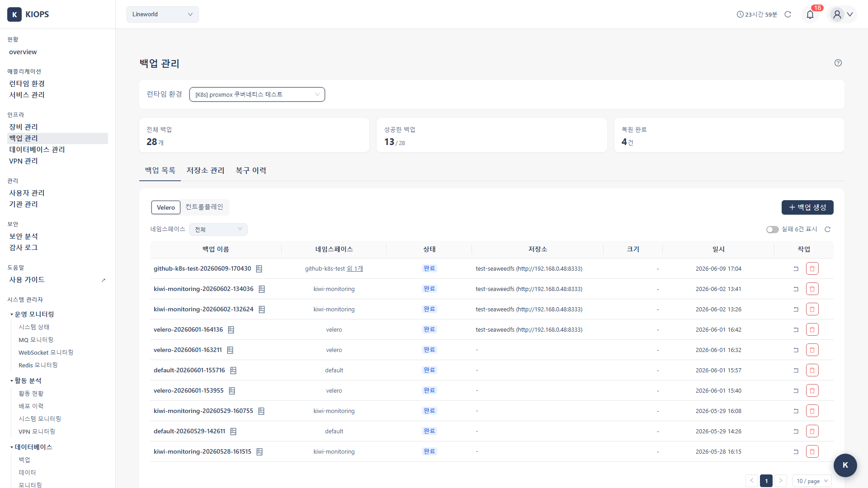Click the help question mark icon

pos(838,63)
